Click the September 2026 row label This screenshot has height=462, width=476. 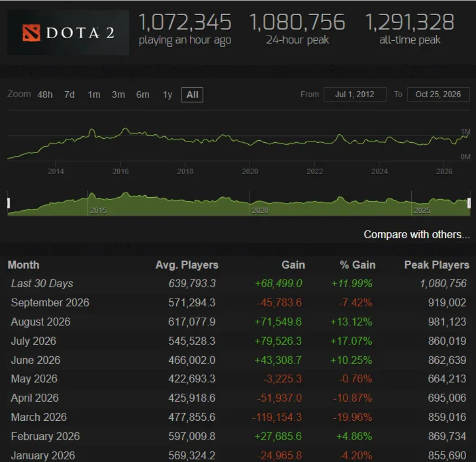(x=50, y=303)
